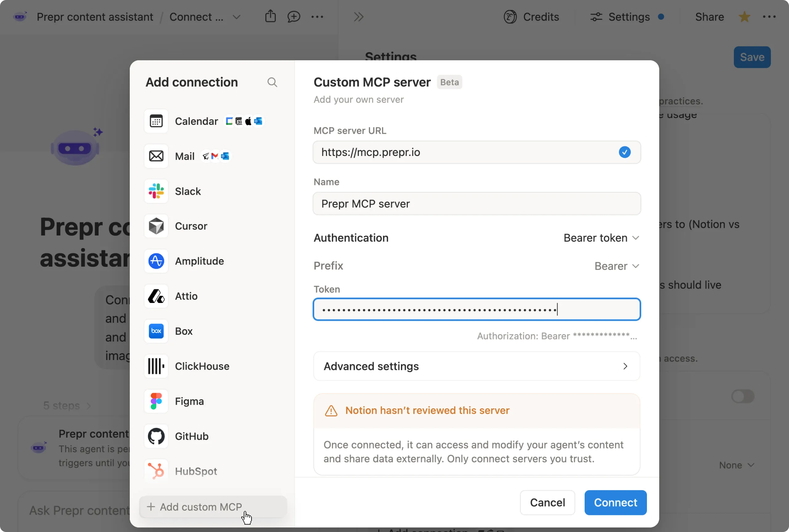Click the Token password field
Viewport: 789px width, 532px height.
(476, 309)
